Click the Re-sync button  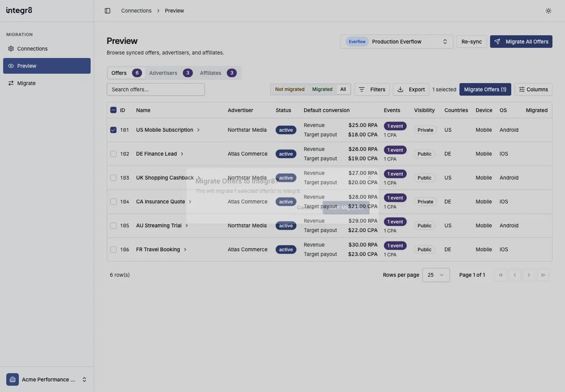tap(472, 42)
